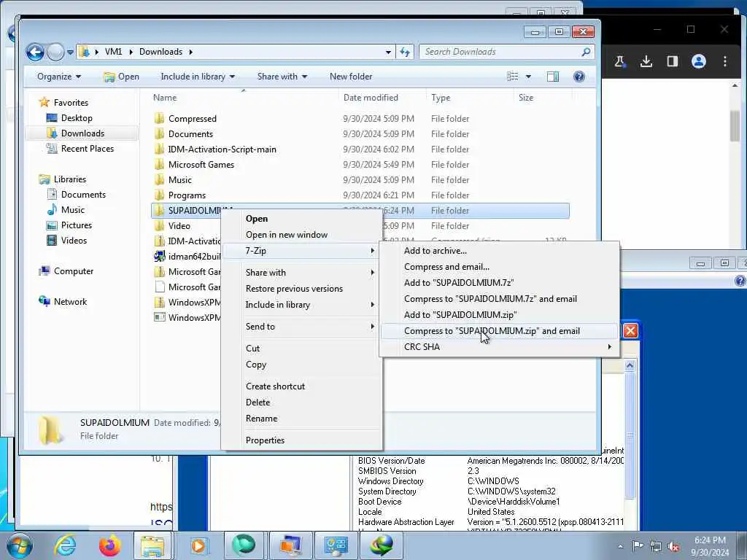The image size is (747, 560).
Task: Open the Compressed folder icon
Action: [x=160, y=119]
